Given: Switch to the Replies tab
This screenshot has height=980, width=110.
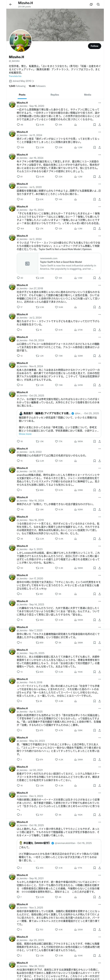Looking at the screenshot, I should tap(55, 95).
